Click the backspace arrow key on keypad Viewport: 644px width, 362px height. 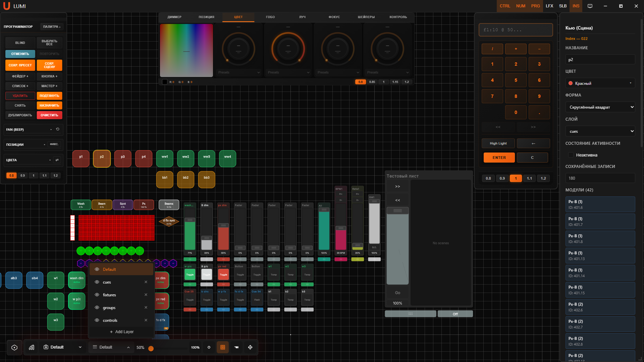tap(533, 143)
